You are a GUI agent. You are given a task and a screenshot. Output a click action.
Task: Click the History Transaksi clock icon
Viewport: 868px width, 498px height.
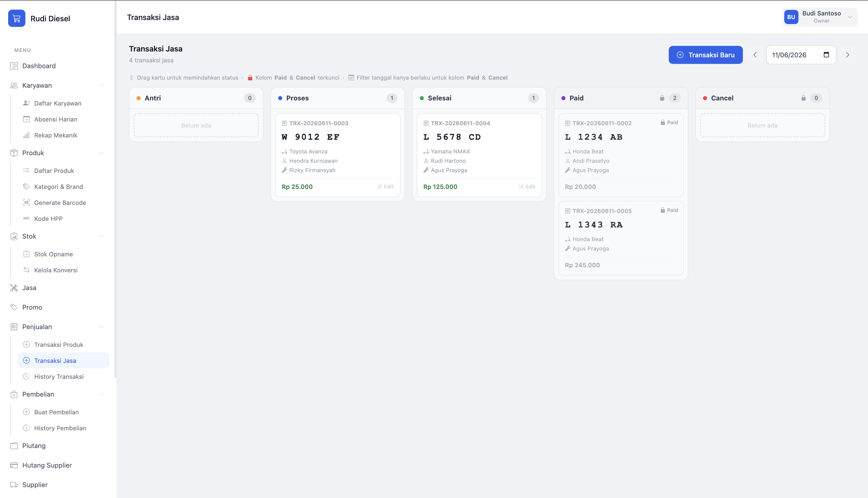coord(26,377)
